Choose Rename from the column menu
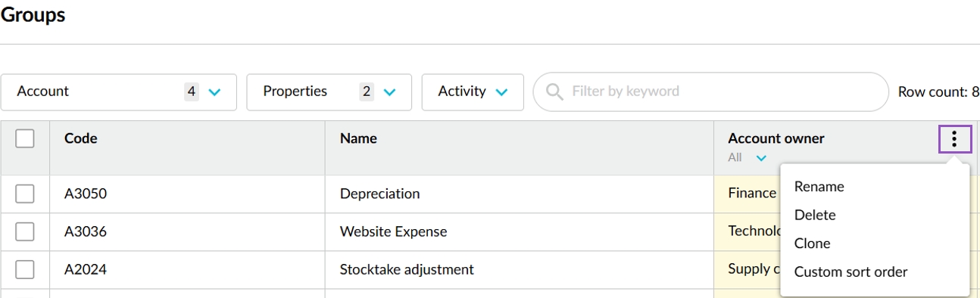 coord(819,186)
